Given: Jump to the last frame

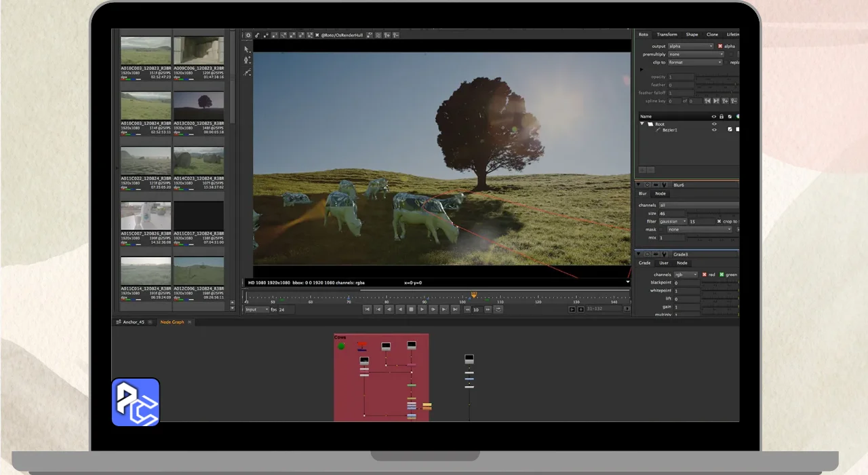Looking at the screenshot, I should [456, 309].
